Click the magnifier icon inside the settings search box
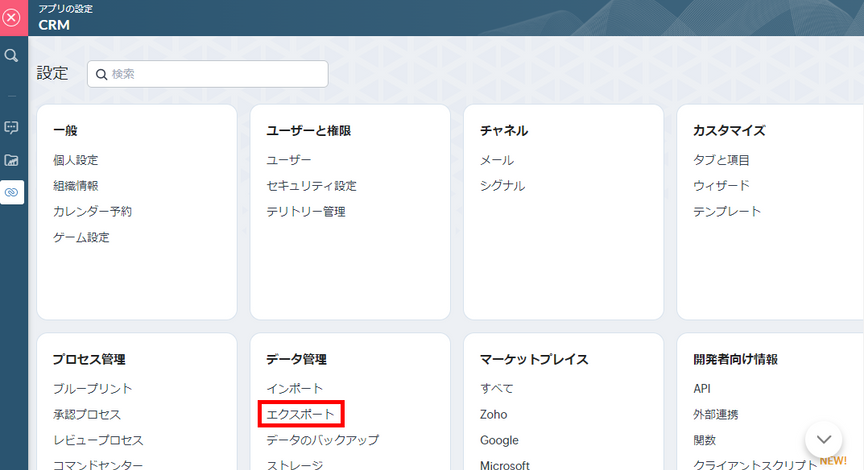 click(101, 74)
